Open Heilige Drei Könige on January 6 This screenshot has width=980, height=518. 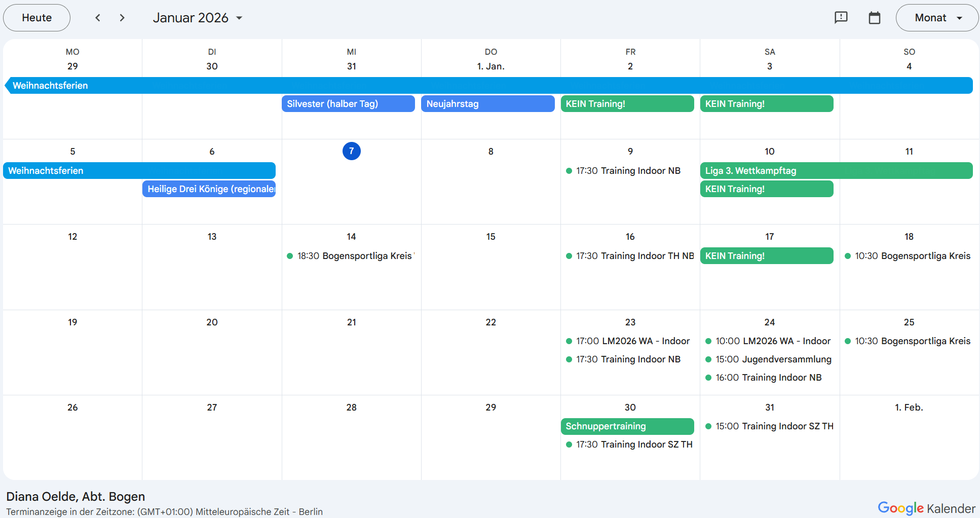click(x=208, y=189)
